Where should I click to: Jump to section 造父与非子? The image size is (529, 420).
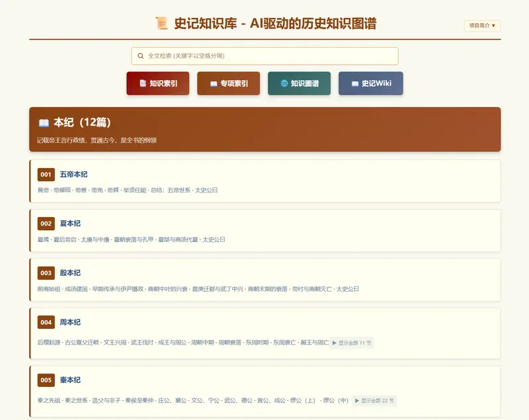tap(106, 400)
